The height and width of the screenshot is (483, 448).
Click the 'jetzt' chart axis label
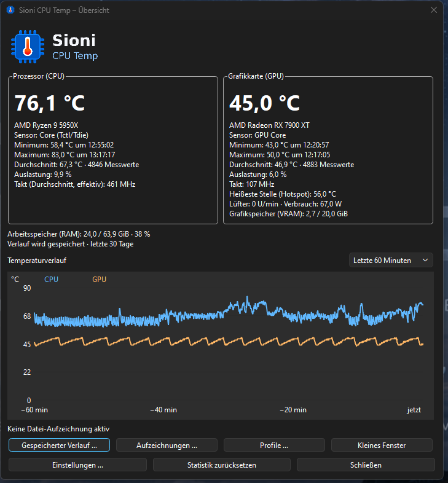click(x=414, y=410)
